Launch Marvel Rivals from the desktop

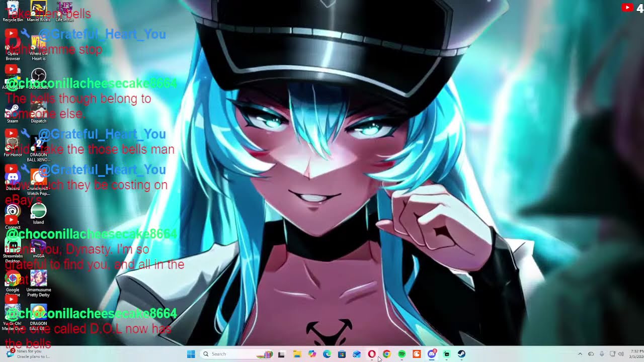pyautogui.click(x=39, y=11)
